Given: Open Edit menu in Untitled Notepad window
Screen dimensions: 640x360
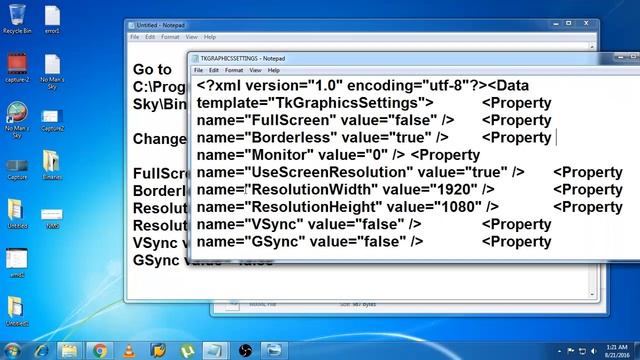Looking at the screenshot, I should [x=150, y=37].
